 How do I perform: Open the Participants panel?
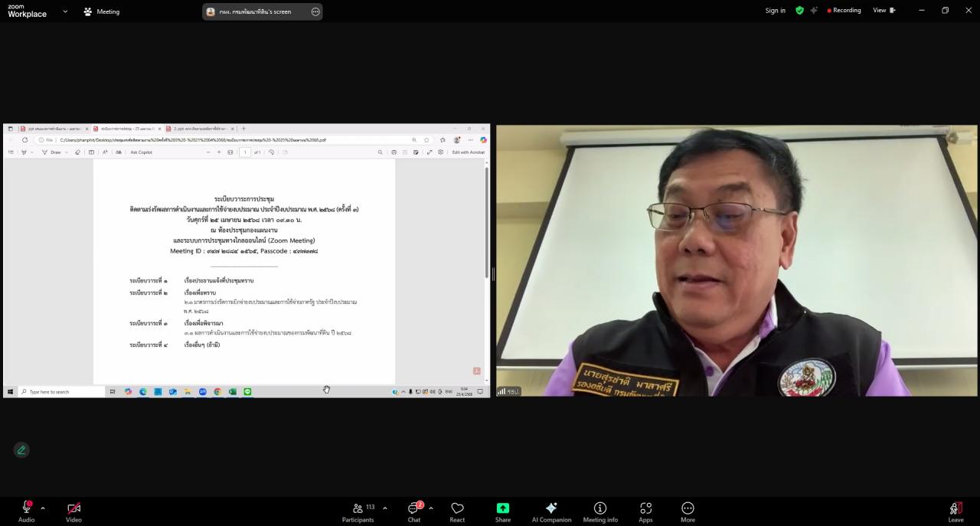pos(358,511)
